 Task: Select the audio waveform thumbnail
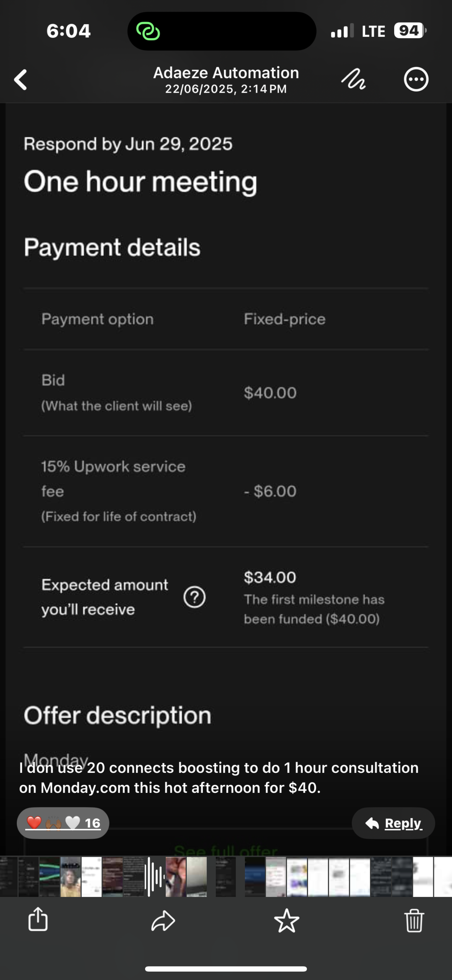click(155, 877)
